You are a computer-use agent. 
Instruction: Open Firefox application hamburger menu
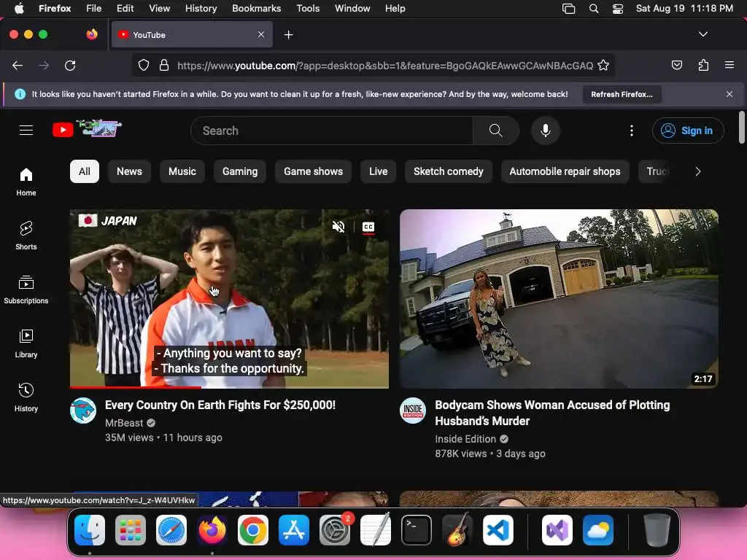click(729, 65)
